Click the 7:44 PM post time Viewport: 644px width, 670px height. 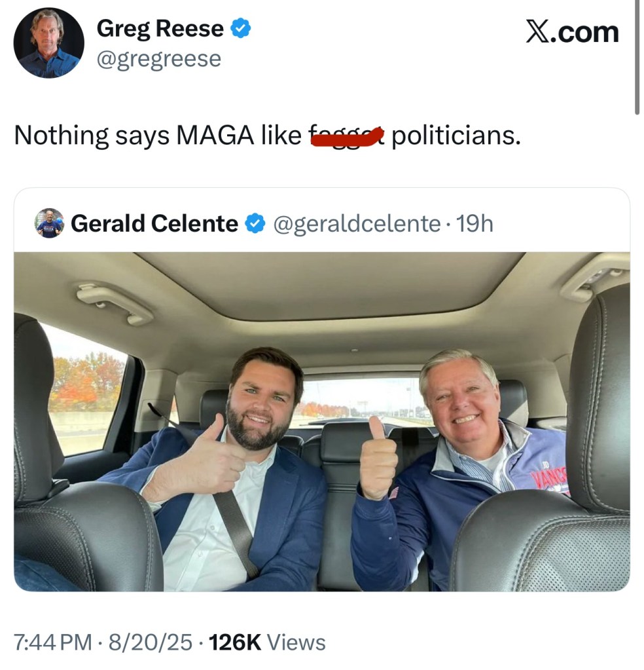(x=53, y=642)
